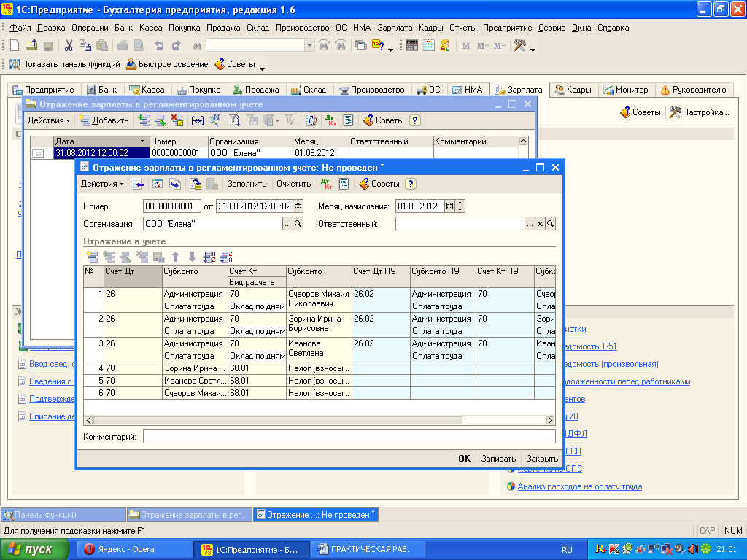Click the Find in list icon in document toolbar

pos(138,184)
